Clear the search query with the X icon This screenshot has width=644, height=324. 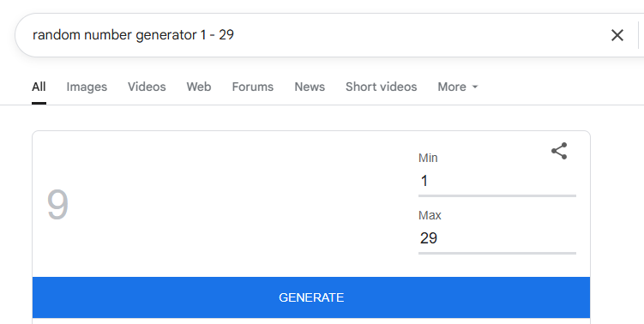pyautogui.click(x=617, y=35)
